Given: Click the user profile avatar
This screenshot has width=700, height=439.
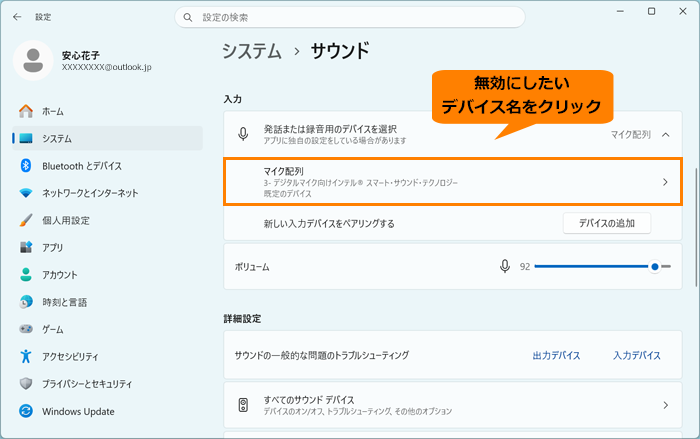Looking at the screenshot, I should pyautogui.click(x=33, y=60).
